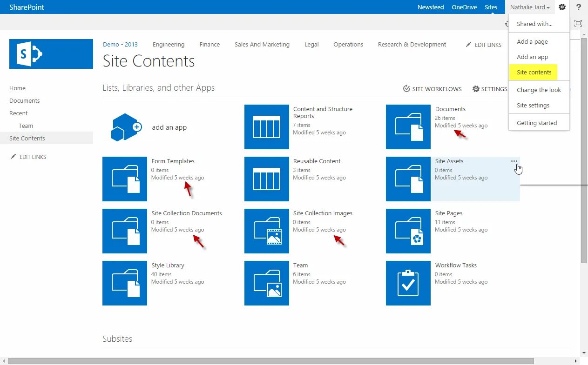This screenshot has height=365, width=588.
Task: Click the add an app icon
Action: coord(126,127)
